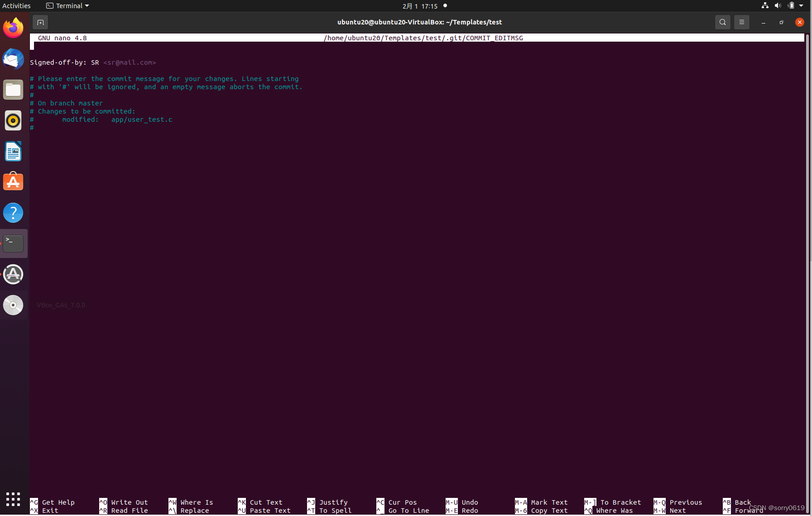Select the running Terminal in the dock
The image size is (812, 516).
pyautogui.click(x=13, y=244)
